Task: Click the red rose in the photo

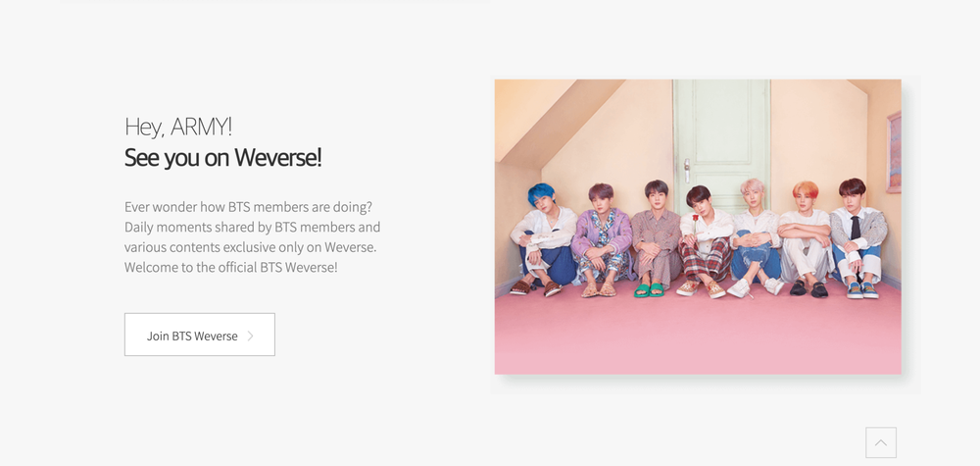Action: click(x=695, y=219)
